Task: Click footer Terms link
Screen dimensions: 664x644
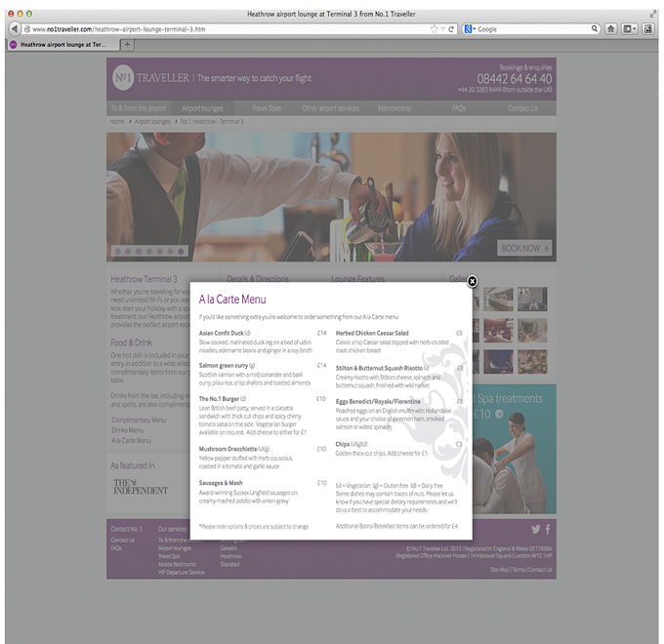Action: pyautogui.click(x=519, y=570)
